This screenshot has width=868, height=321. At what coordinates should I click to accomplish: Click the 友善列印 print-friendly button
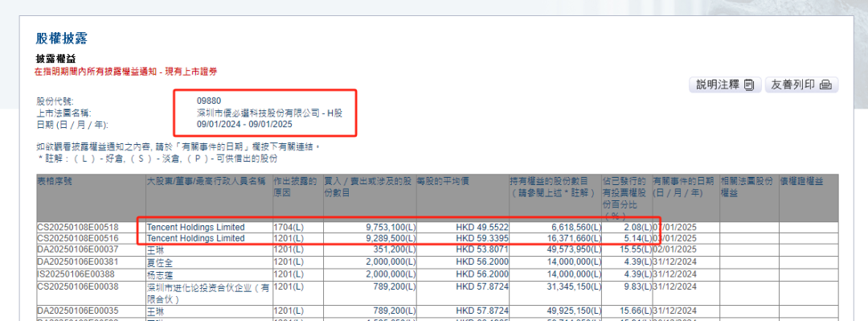click(x=801, y=84)
